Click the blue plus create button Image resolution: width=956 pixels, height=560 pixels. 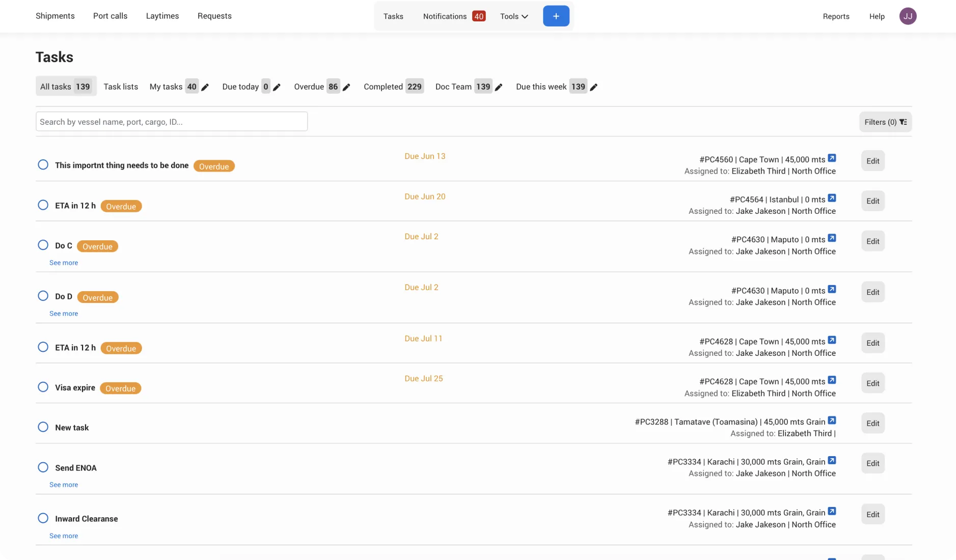tap(556, 16)
